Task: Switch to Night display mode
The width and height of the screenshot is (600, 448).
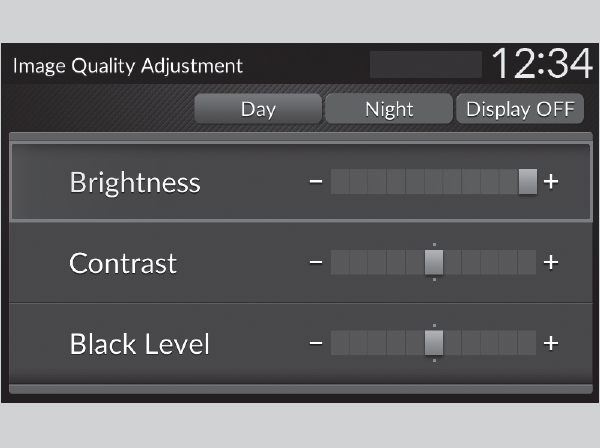Action: click(x=389, y=109)
